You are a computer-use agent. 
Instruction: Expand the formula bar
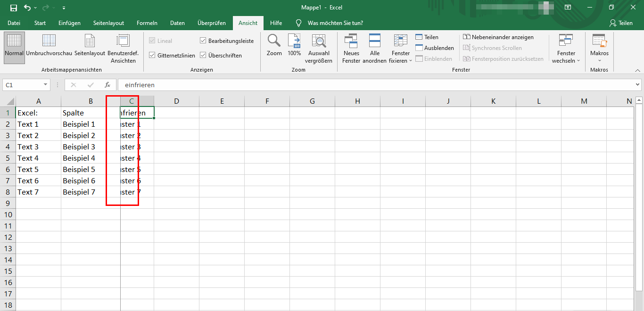pos(638,85)
